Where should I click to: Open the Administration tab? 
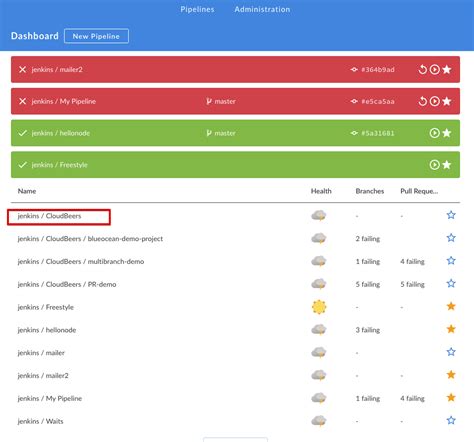(x=262, y=9)
